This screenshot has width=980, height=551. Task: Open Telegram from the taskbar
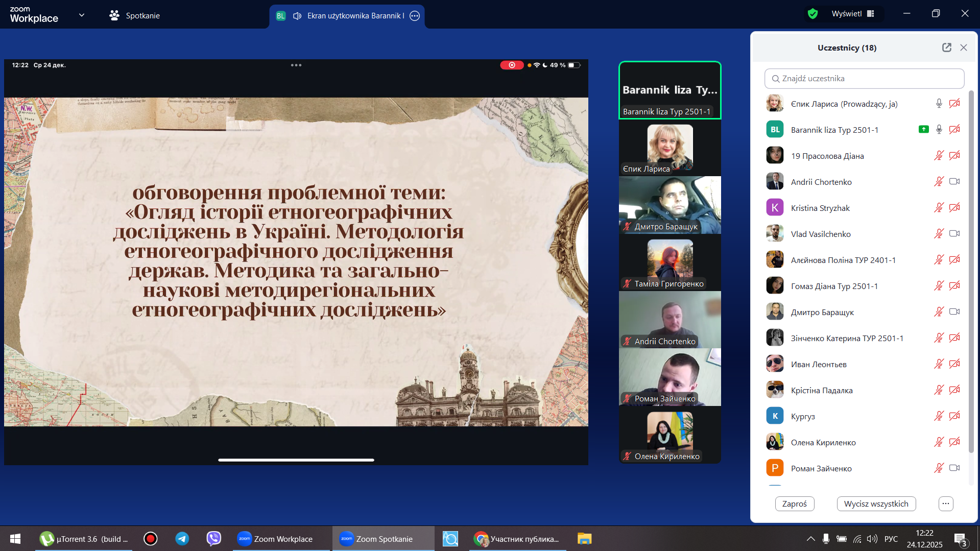pyautogui.click(x=182, y=539)
